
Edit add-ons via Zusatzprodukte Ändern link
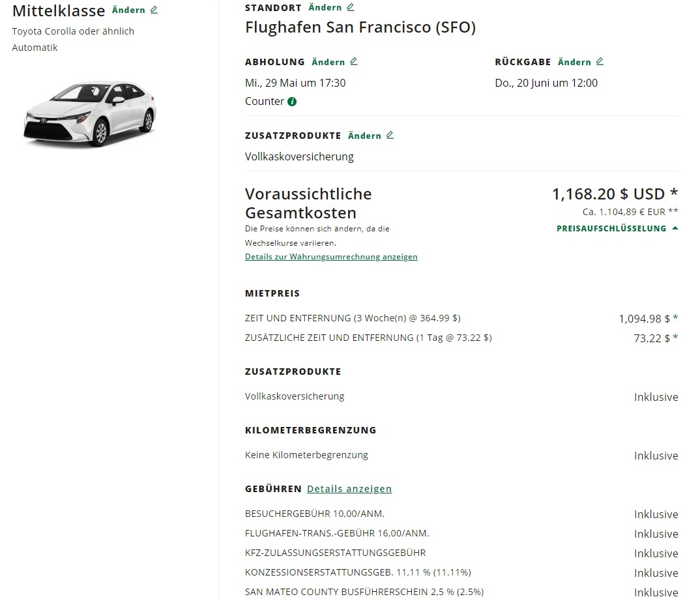click(364, 136)
